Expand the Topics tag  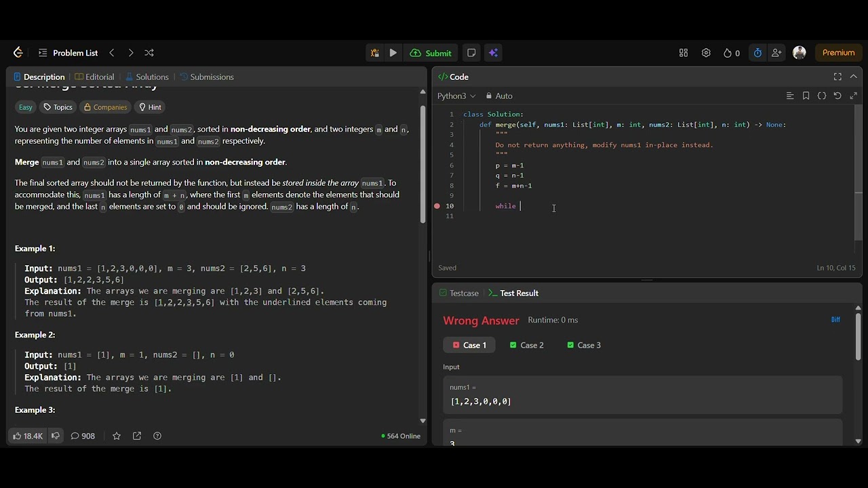pos(58,107)
